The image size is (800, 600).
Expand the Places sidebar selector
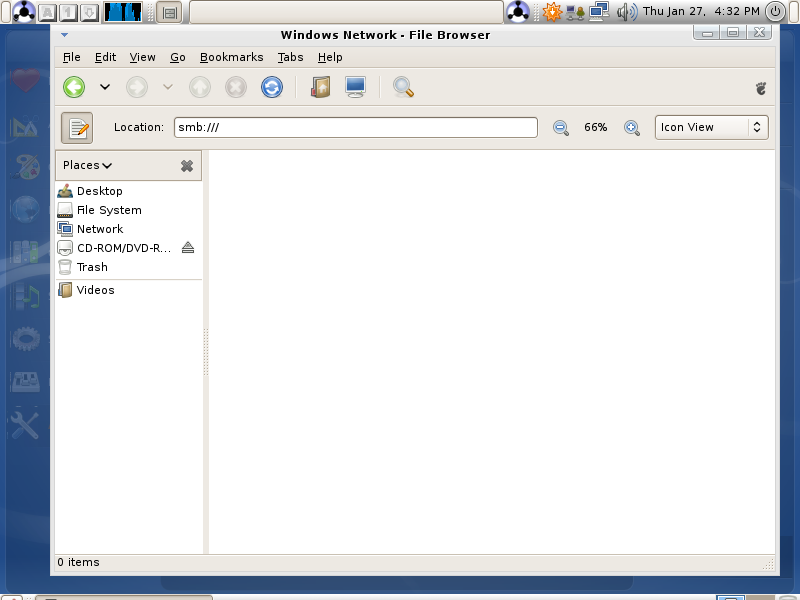click(x=87, y=165)
